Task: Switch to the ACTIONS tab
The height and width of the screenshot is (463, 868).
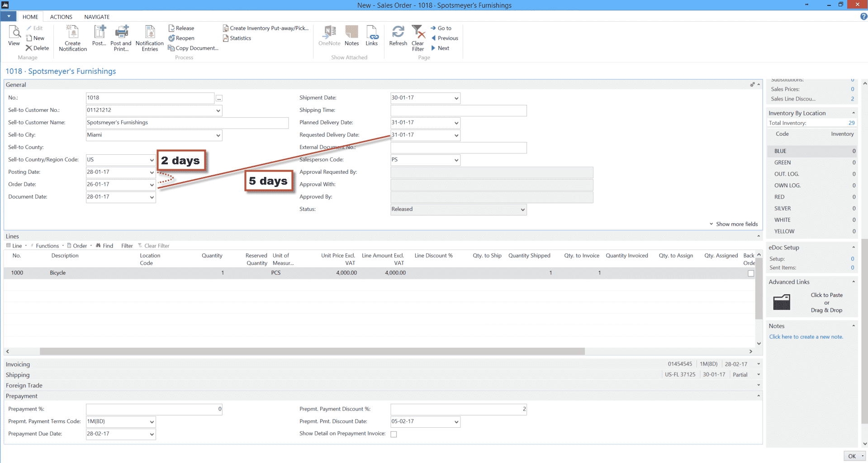Action: (61, 17)
